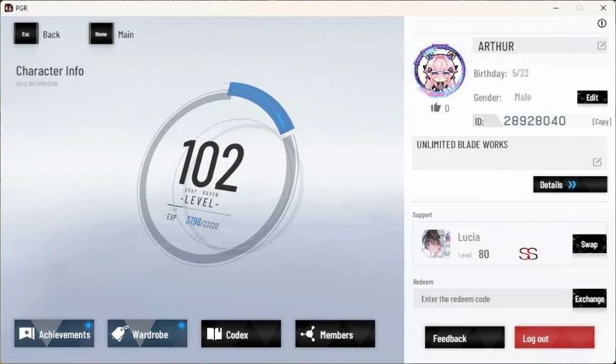This screenshot has width=616, height=364.
Task: Open the info exclamation icon at top right
Action: pos(601,23)
